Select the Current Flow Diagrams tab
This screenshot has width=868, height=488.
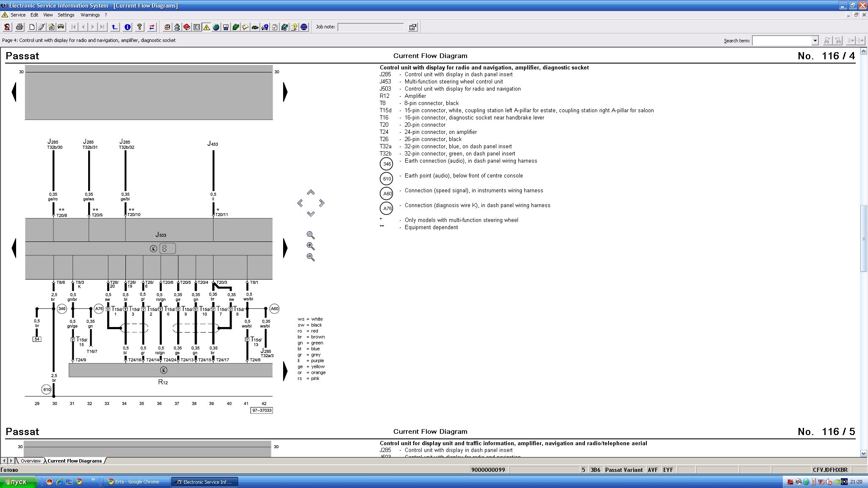tap(75, 461)
